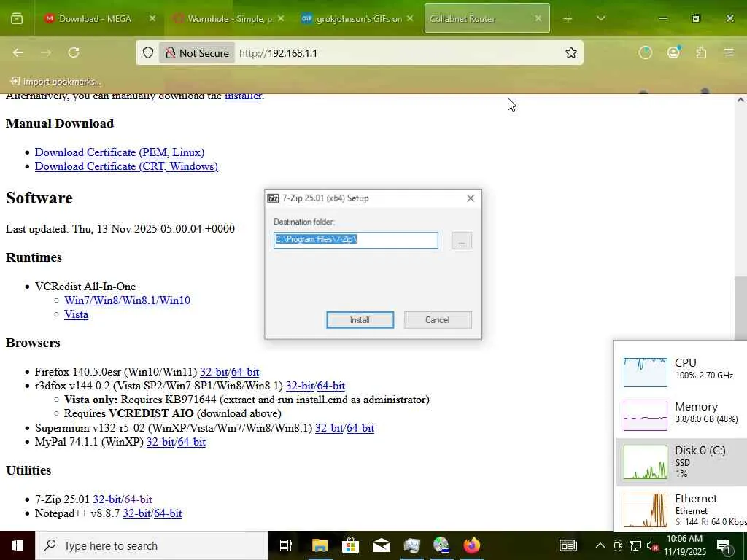Open Microsoft Store from the taskbar
Screen dimensions: 747x560
pyautogui.click(x=351, y=545)
